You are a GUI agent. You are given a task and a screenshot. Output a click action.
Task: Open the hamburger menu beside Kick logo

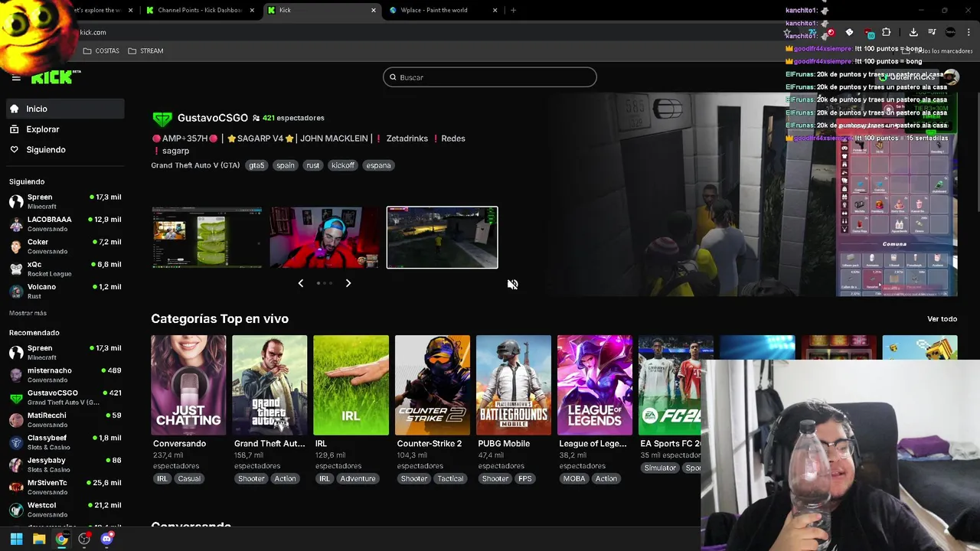click(16, 77)
